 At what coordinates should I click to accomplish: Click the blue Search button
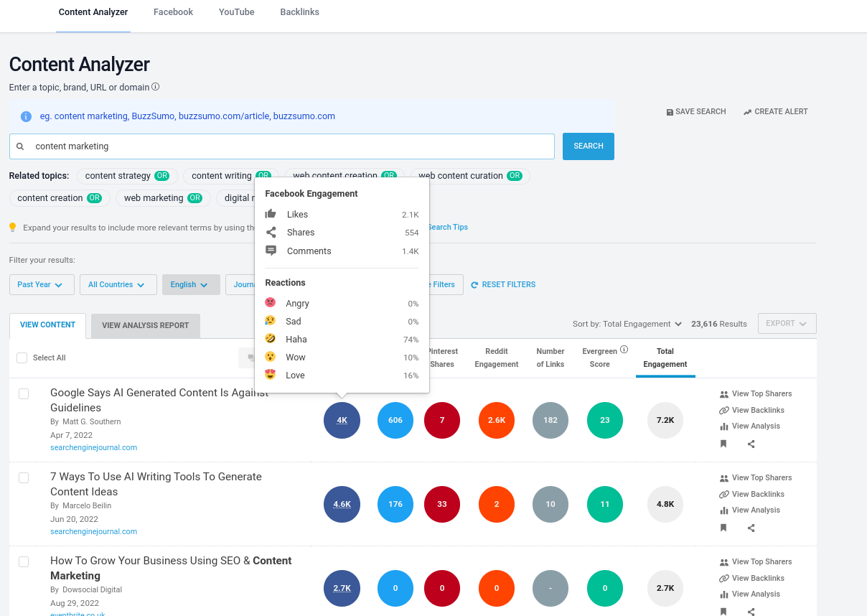coord(589,146)
